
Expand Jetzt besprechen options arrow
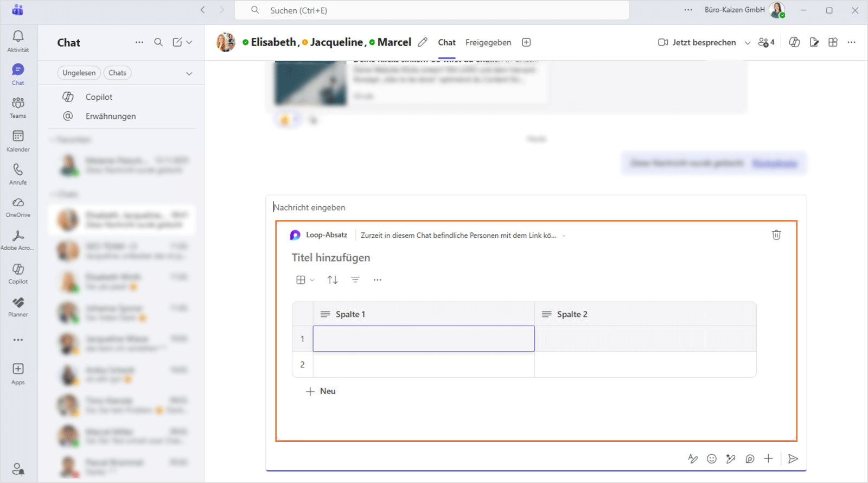[748, 43]
